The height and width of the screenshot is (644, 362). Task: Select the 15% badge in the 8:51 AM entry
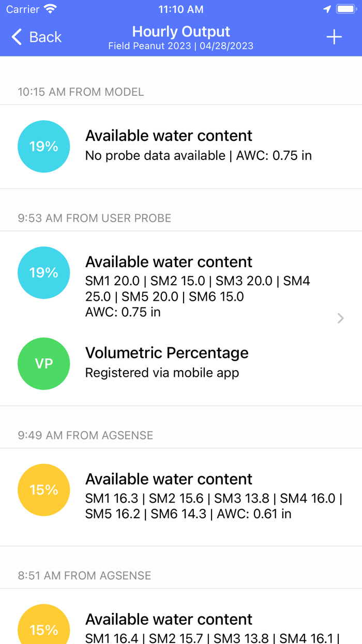[x=43, y=628]
